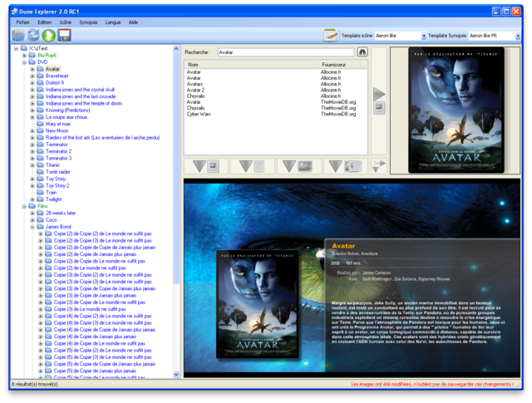
Task: Click into the Recherche search field
Action: click(284, 52)
